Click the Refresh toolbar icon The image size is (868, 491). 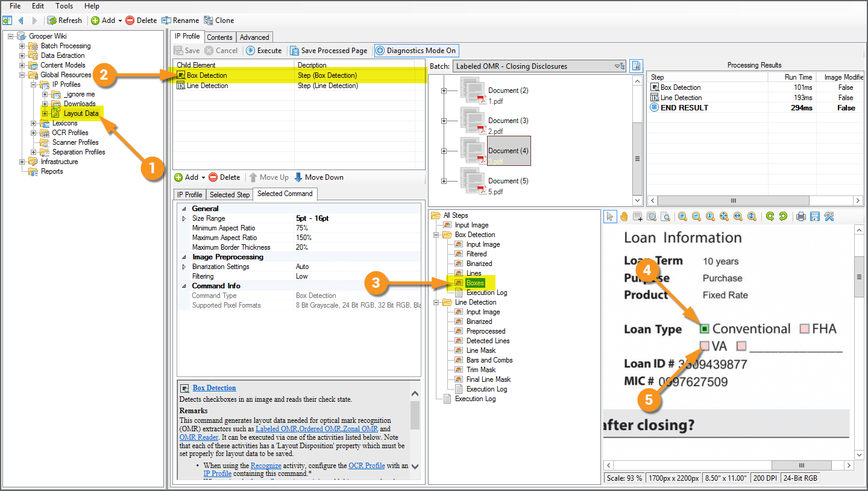(64, 21)
